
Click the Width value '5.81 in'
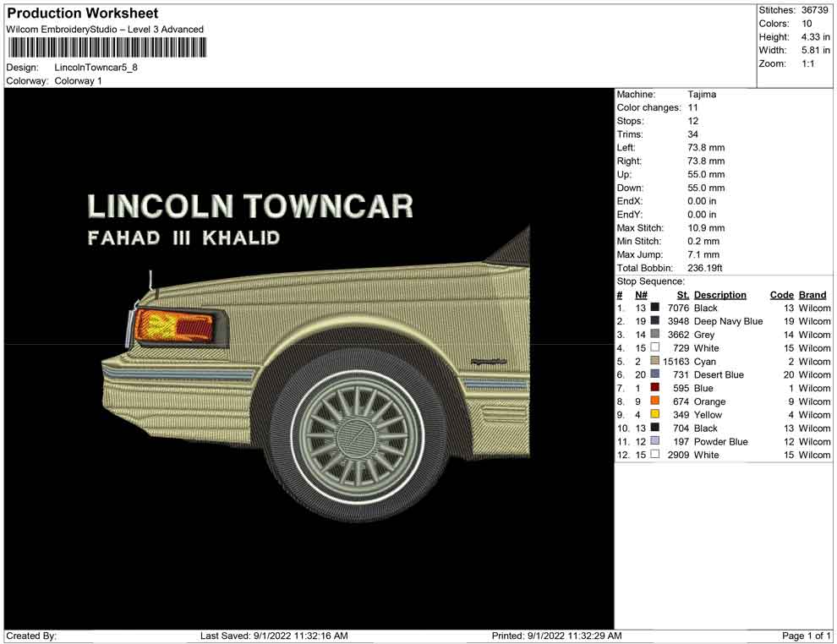point(815,50)
